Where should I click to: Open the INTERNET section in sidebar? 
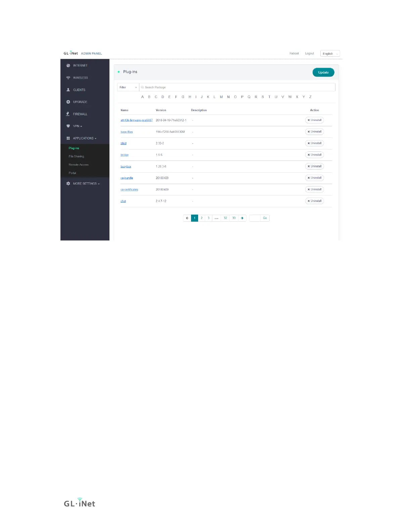80,65
